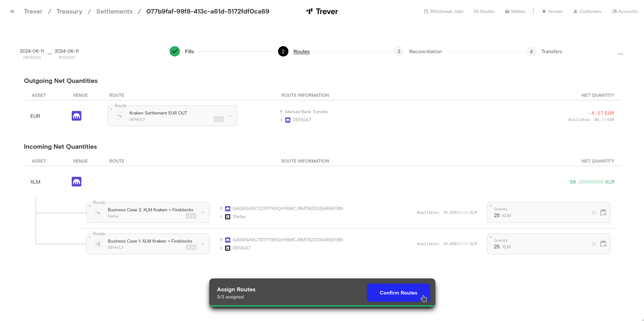This screenshot has height=321, width=644.
Task: Clear quantity for Business Case 2 route
Action: click(594, 213)
